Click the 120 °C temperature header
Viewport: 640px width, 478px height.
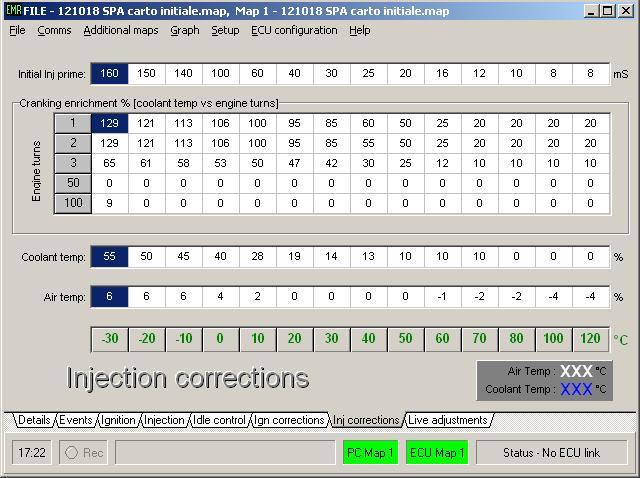tap(591, 339)
